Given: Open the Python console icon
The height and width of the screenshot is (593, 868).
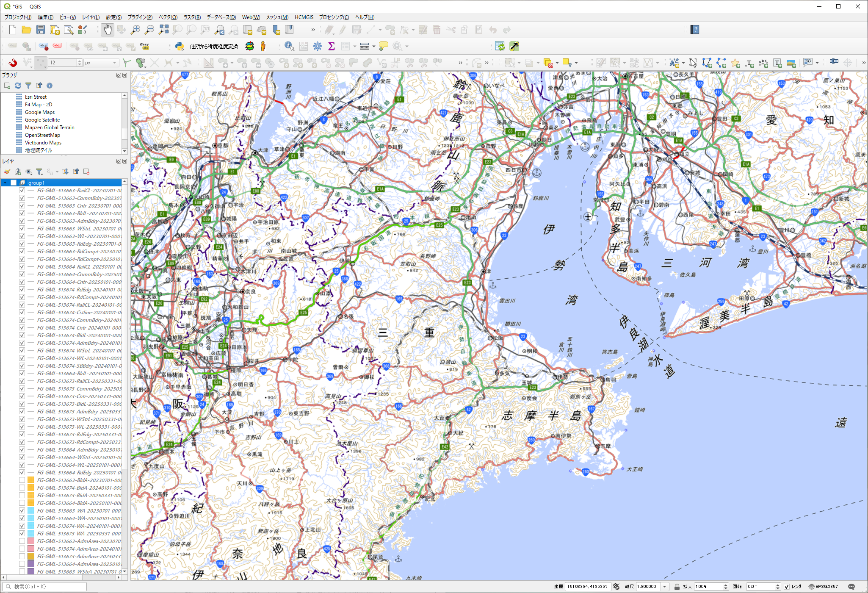Looking at the screenshot, I should coord(180,46).
